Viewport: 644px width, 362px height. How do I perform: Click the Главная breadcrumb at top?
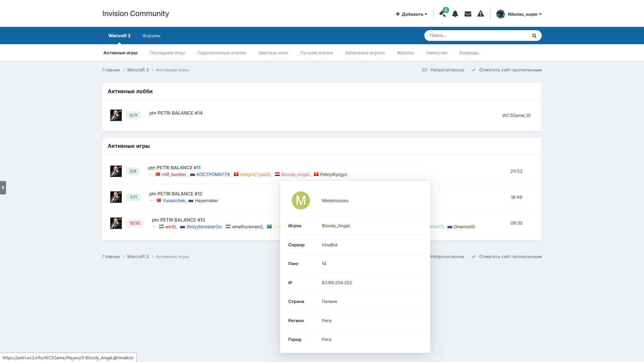[x=111, y=70]
